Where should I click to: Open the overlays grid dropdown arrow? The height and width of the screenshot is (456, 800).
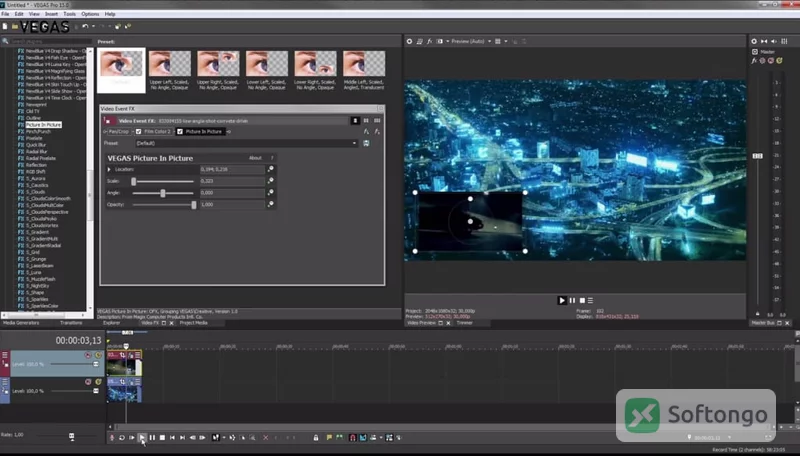(506, 41)
